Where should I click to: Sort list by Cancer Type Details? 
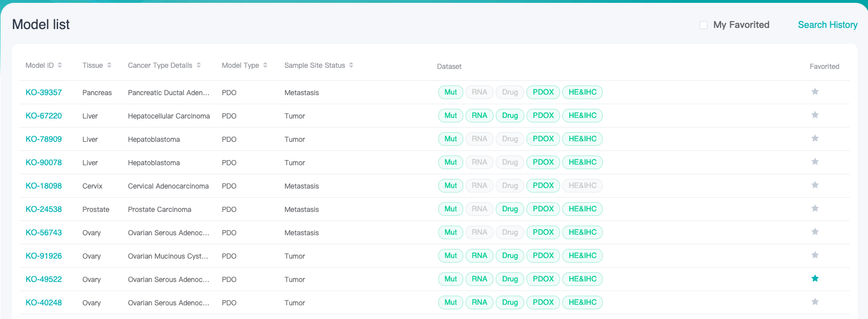199,66
